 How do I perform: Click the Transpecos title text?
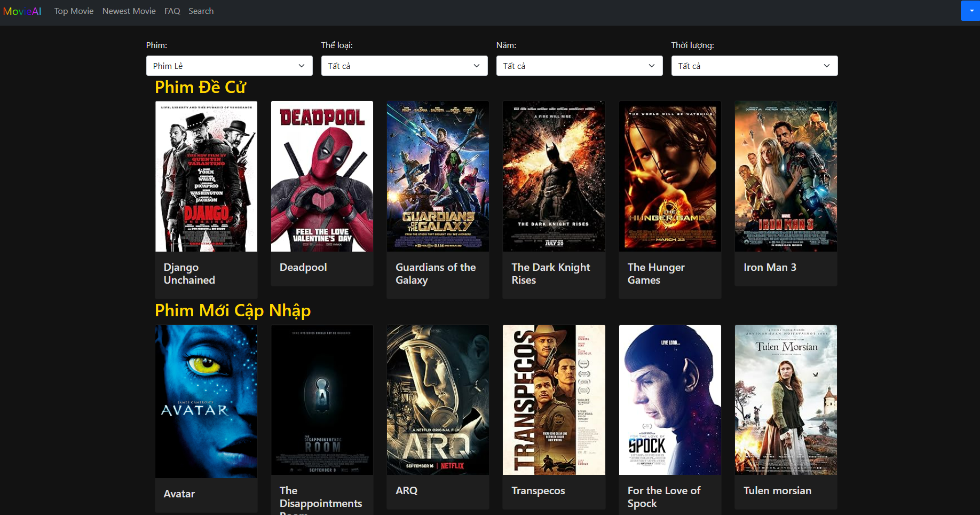click(x=538, y=490)
